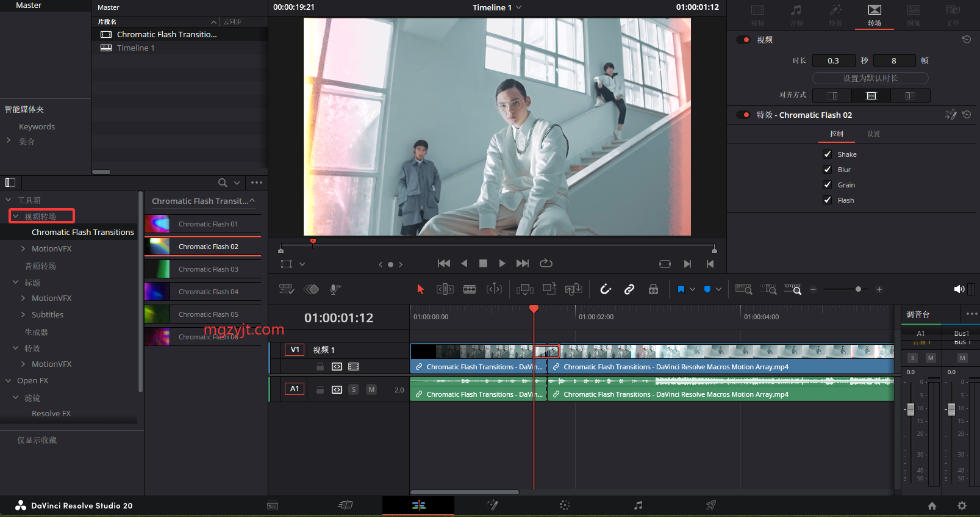Switch to the 特效 inspector tab
This screenshot has height=517, width=980.
(835, 15)
